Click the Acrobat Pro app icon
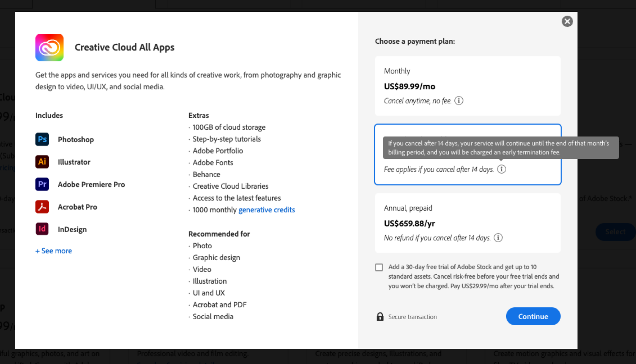636x364 pixels. click(42, 207)
